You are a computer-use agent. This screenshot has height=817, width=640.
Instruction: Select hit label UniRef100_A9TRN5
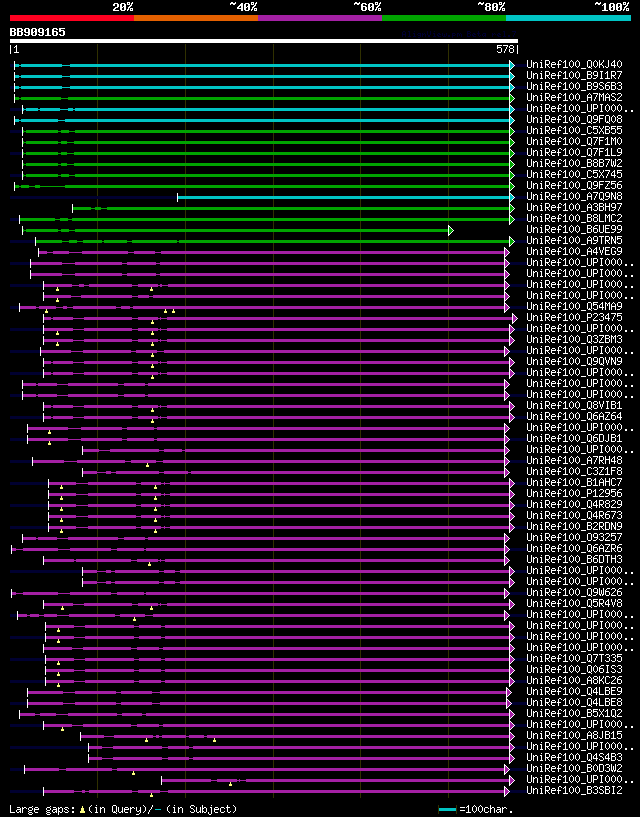pyautogui.click(x=574, y=241)
